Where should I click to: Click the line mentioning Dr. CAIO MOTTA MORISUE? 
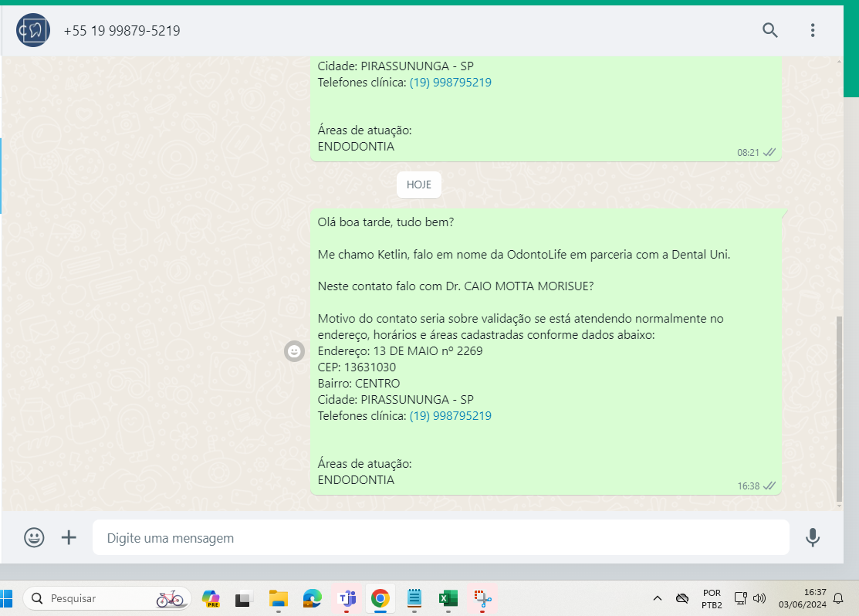456,286
